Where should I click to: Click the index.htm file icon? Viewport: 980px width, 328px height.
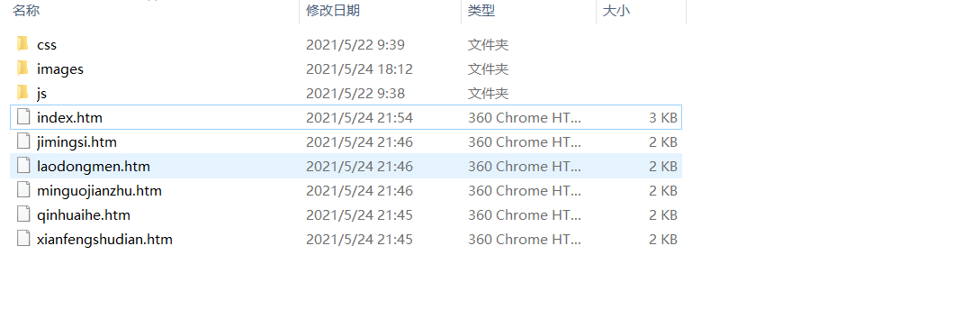click(x=23, y=117)
